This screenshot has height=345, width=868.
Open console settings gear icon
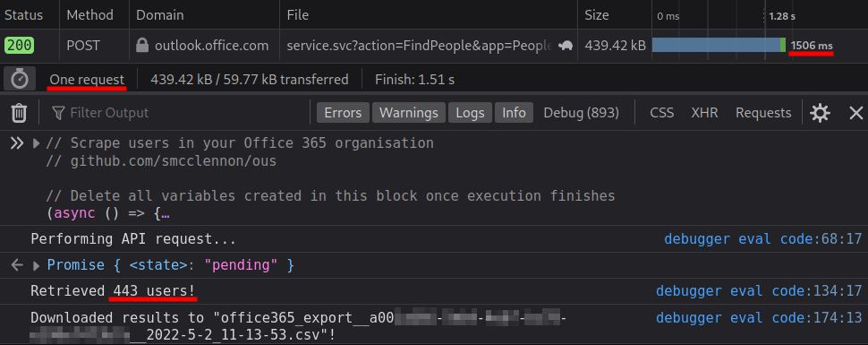coord(820,113)
